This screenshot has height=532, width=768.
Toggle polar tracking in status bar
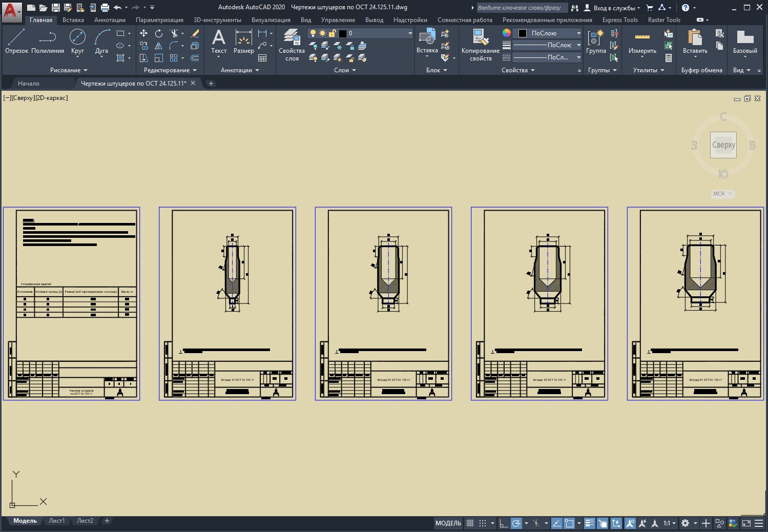click(x=516, y=523)
